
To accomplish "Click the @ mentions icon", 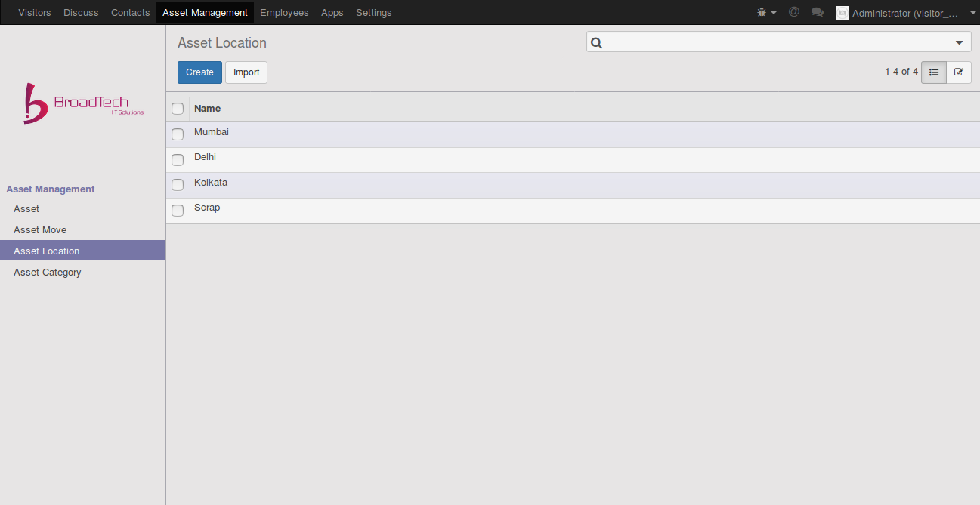I will [793, 13].
